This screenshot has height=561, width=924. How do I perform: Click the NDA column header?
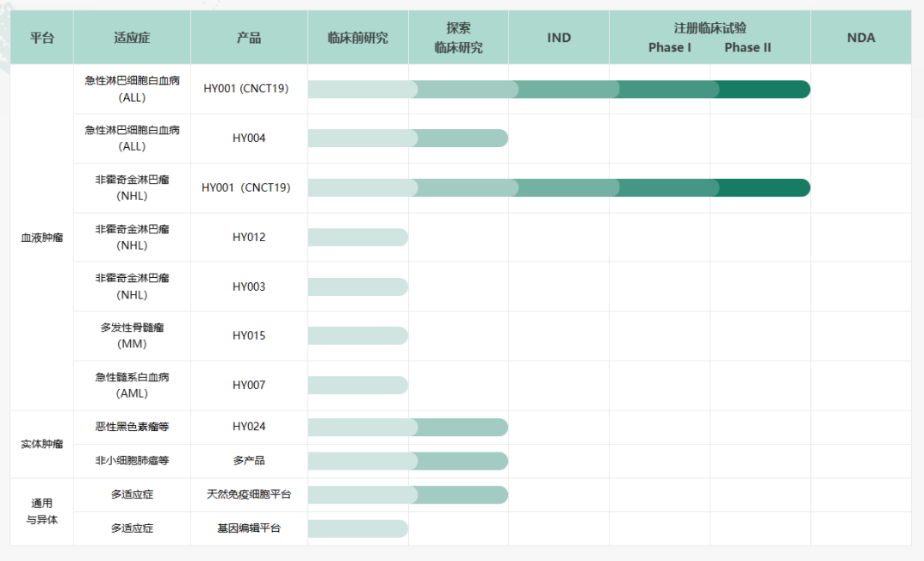(861, 38)
